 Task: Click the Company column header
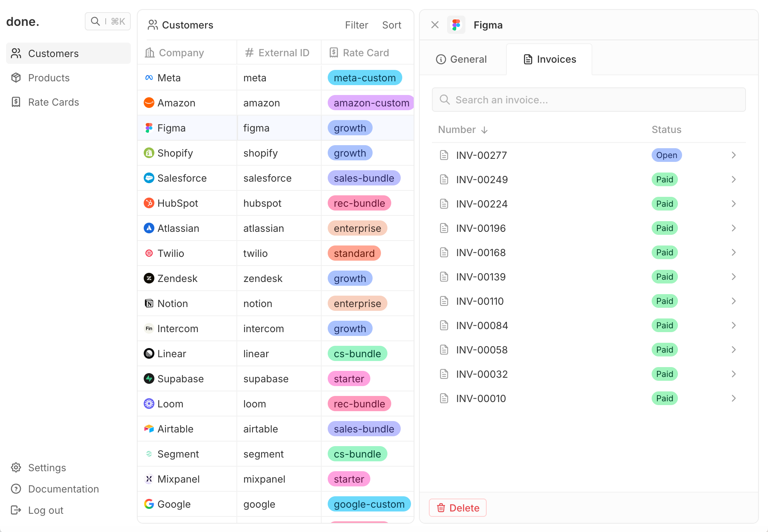[x=187, y=52]
